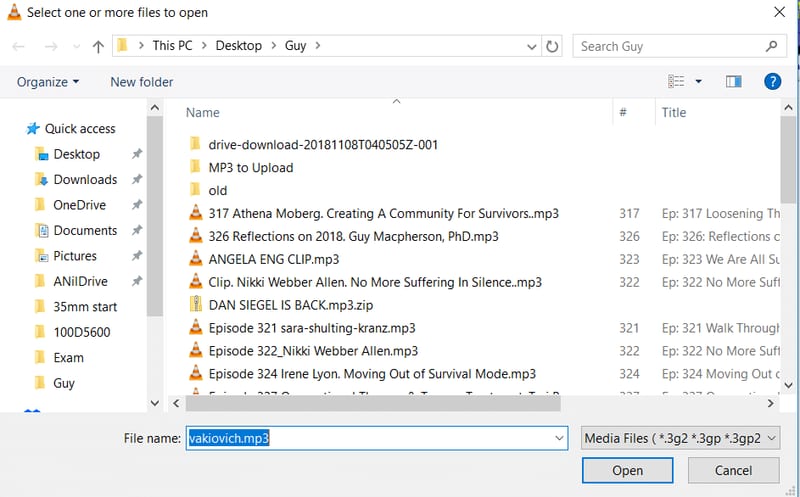This screenshot has height=497, width=800.
Task: Go up one folder level
Action: point(98,46)
